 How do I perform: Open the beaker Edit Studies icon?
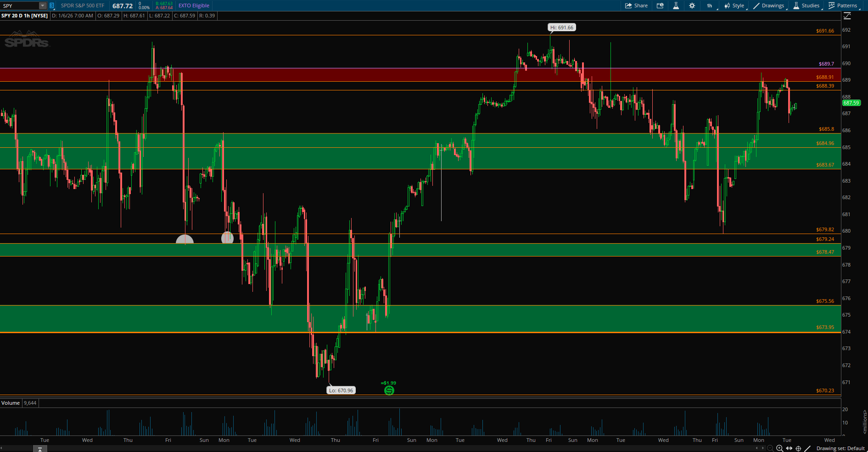pyautogui.click(x=676, y=6)
